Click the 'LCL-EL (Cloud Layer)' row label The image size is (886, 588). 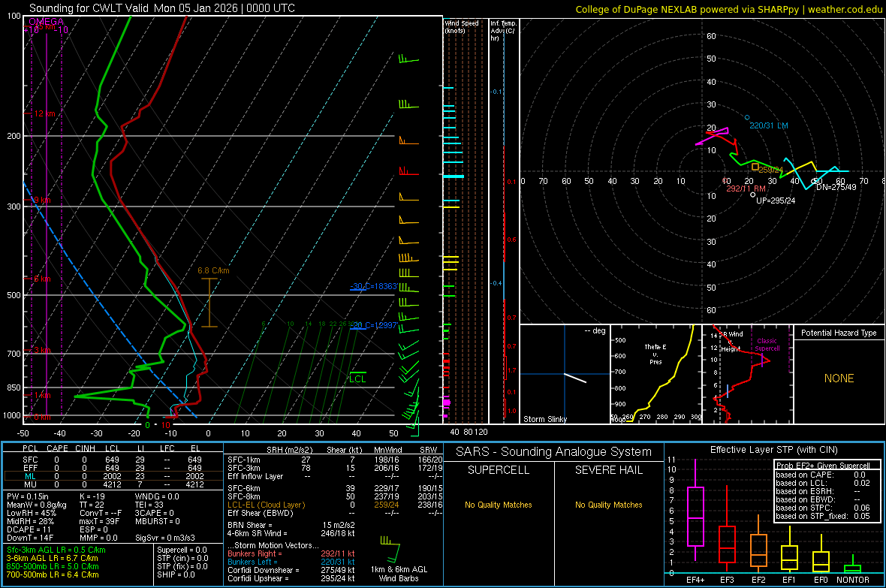pyautogui.click(x=266, y=505)
